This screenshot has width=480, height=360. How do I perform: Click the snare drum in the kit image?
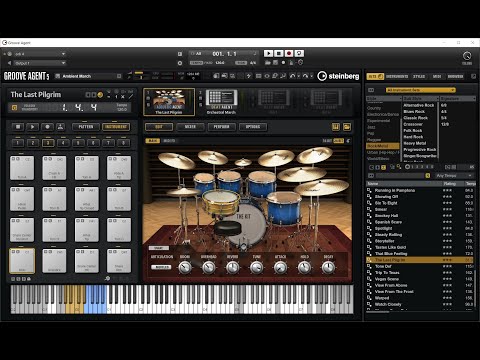(x=221, y=202)
